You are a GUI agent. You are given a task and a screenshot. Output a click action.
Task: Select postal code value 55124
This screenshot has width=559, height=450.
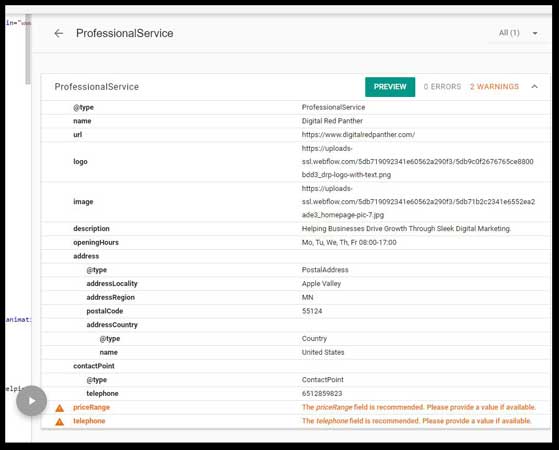pyautogui.click(x=312, y=311)
